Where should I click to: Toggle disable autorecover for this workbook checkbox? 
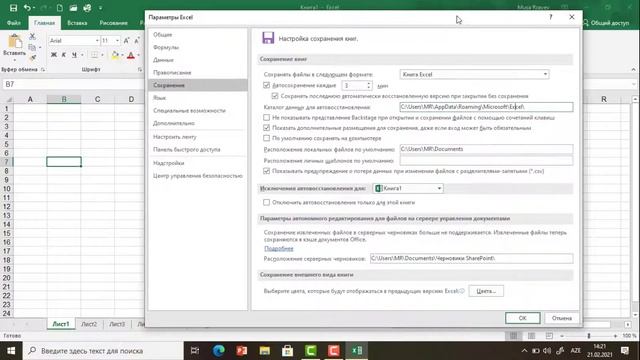pyautogui.click(x=267, y=202)
